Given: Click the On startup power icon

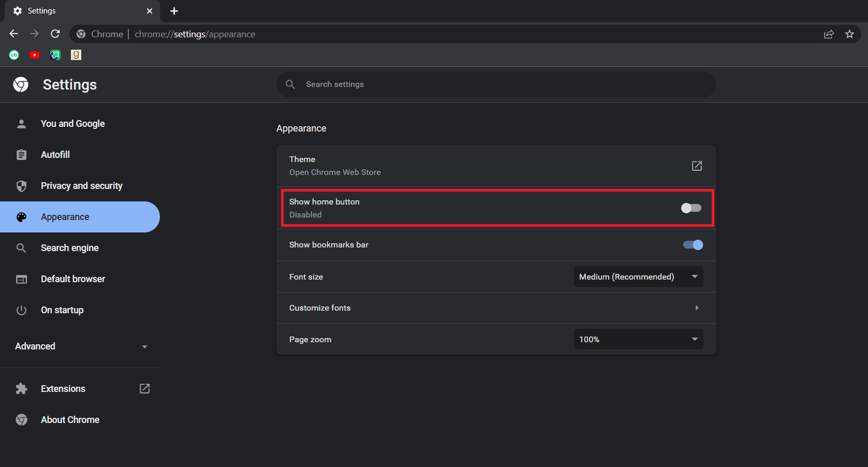Looking at the screenshot, I should tap(21, 310).
